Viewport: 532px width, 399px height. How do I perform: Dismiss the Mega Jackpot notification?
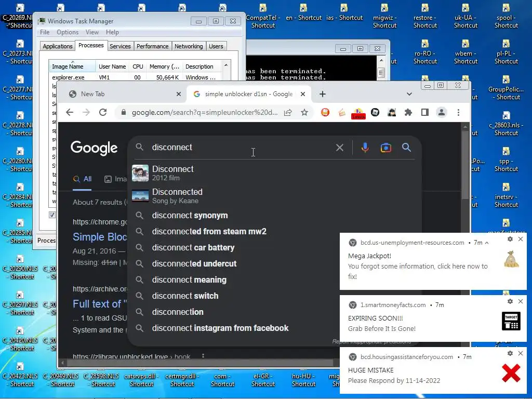521,239
